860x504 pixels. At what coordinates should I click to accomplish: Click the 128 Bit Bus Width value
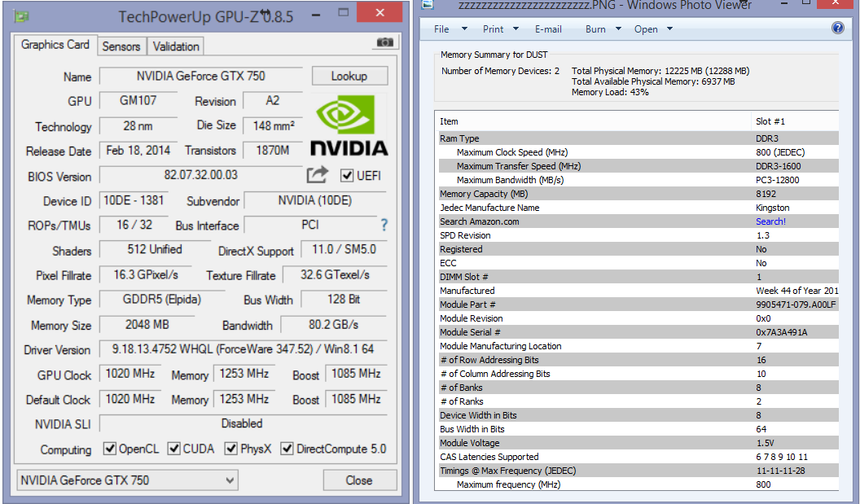click(x=344, y=300)
